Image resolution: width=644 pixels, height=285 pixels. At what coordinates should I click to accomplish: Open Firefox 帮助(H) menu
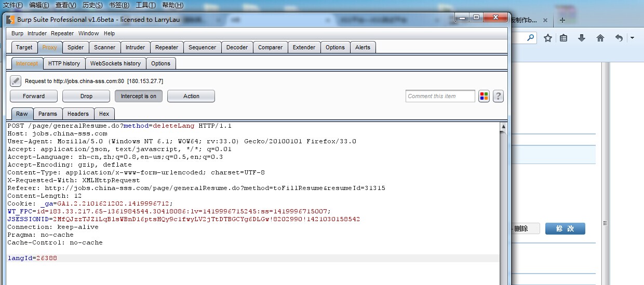tap(173, 5)
